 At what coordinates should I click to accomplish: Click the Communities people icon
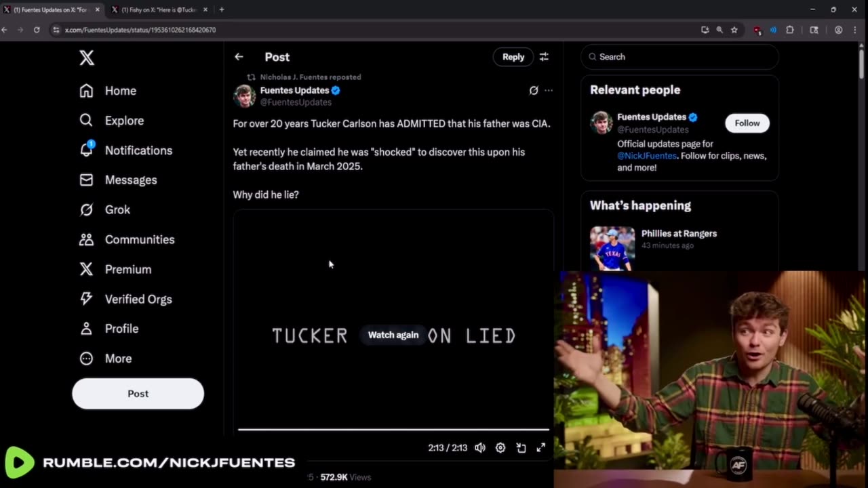pyautogui.click(x=86, y=240)
